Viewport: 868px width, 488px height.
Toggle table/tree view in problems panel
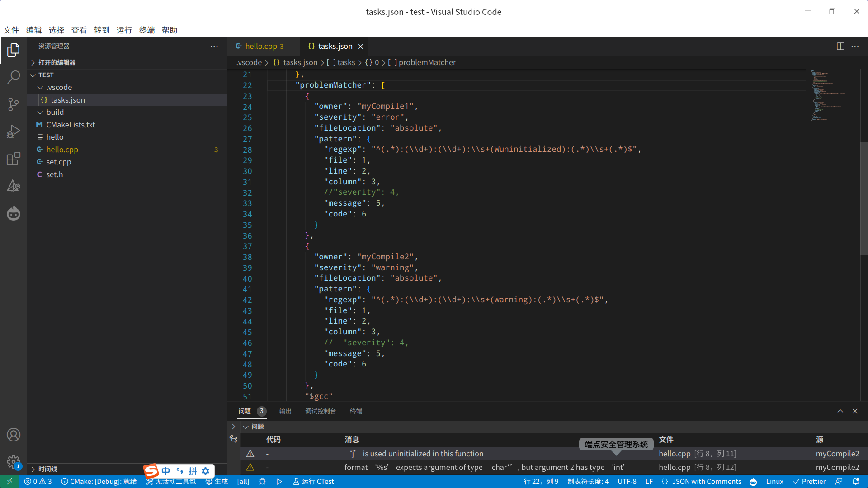(234, 439)
